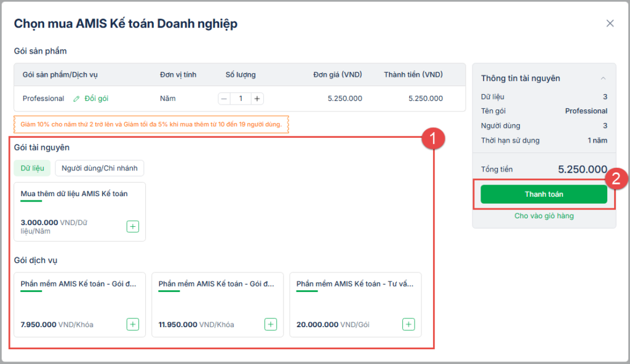Switch to Người dùng/Chi nhánh tab
Image resolution: width=630 pixels, height=364 pixels.
pyautogui.click(x=99, y=168)
